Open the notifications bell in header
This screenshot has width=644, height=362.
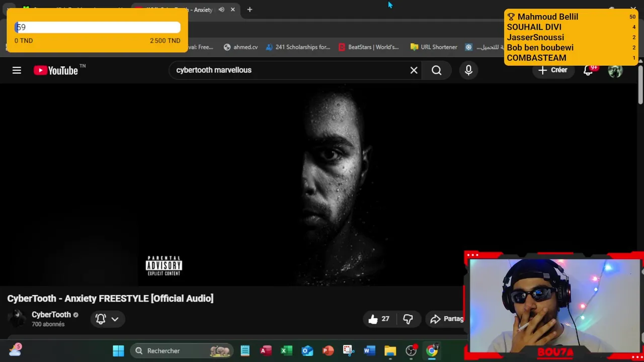pos(588,70)
